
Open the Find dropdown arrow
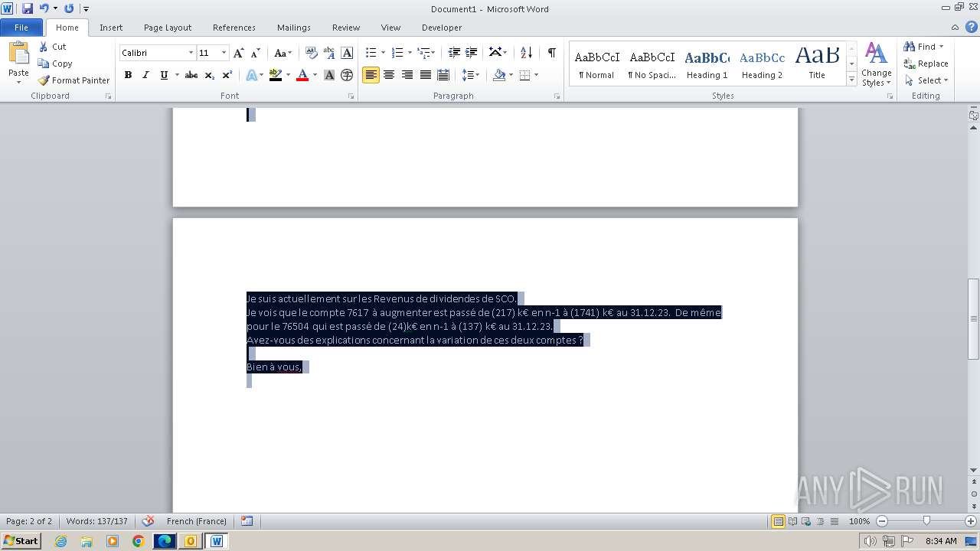click(x=941, y=47)
